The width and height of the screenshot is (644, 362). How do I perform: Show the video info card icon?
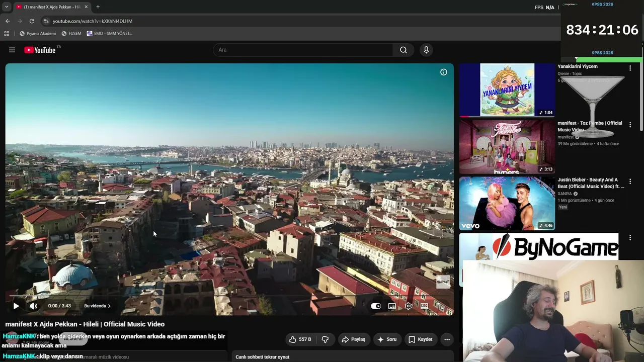(444, 72)
